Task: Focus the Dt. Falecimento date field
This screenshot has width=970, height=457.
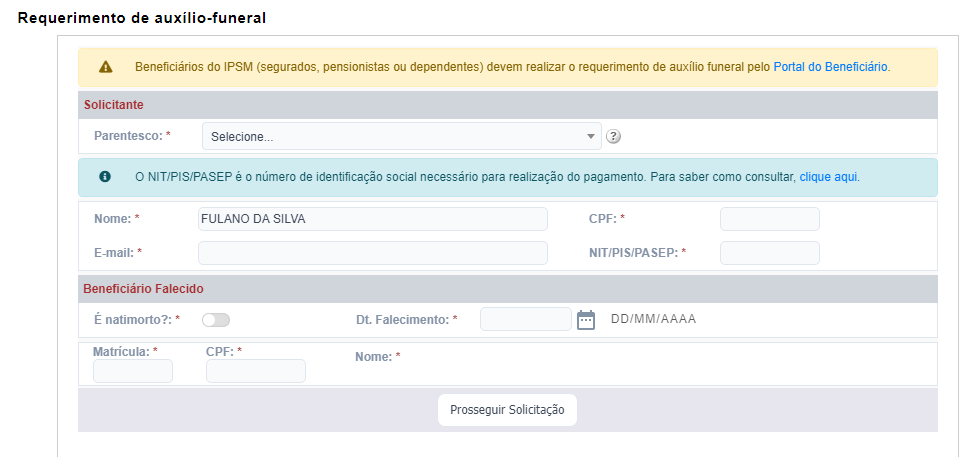Action: [x=526, y=319]
